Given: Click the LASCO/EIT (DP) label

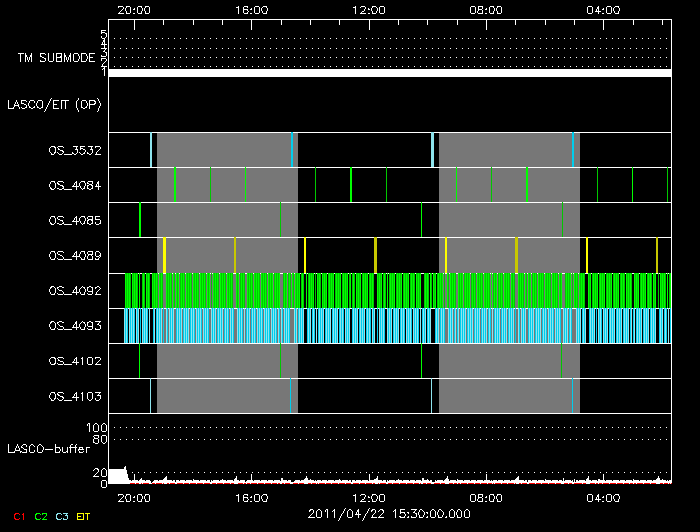Looking at the screenshot, I should 54,104.
